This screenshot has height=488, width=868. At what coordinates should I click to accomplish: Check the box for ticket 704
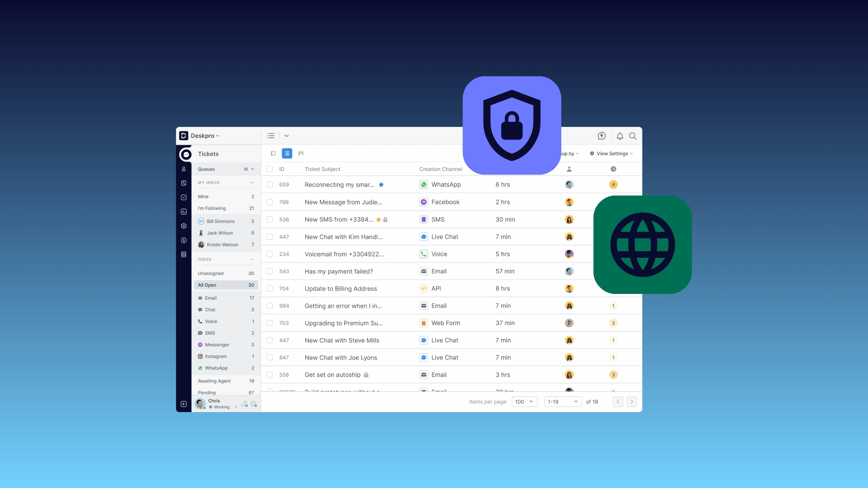[270, 288]
